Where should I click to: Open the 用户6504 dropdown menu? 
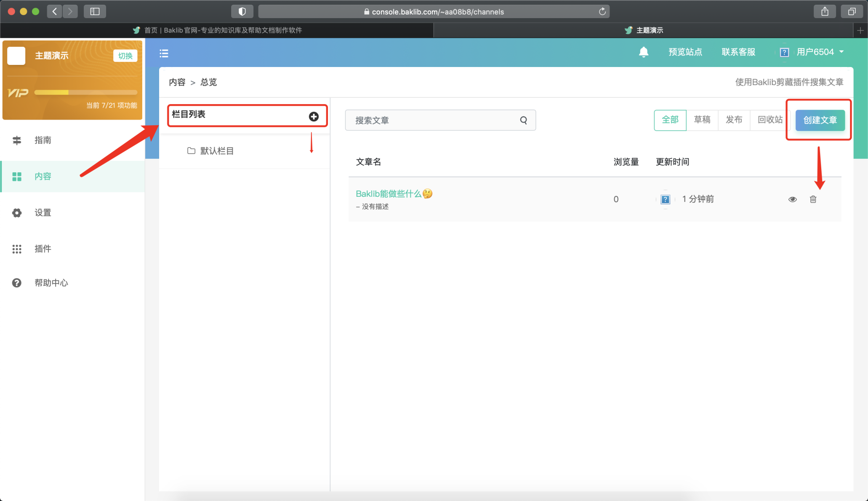click(819, 52)
